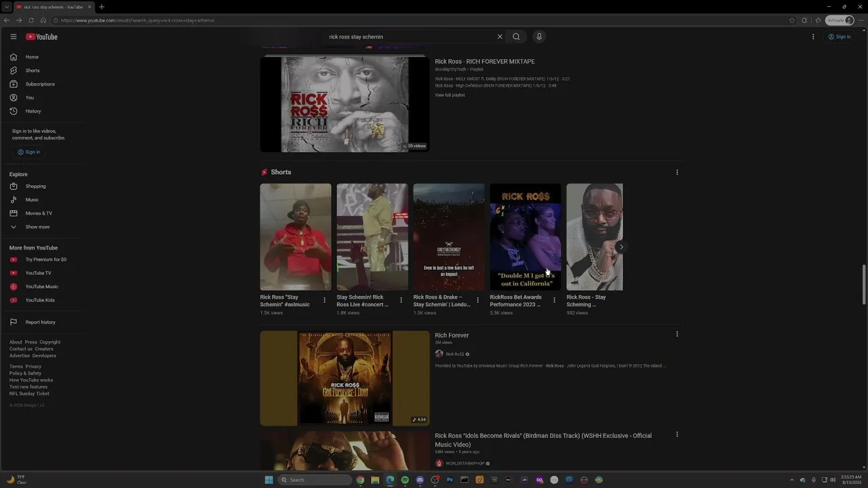Open File Explorer from the taskbar
The image size is (868, 488).
[375, 480]
